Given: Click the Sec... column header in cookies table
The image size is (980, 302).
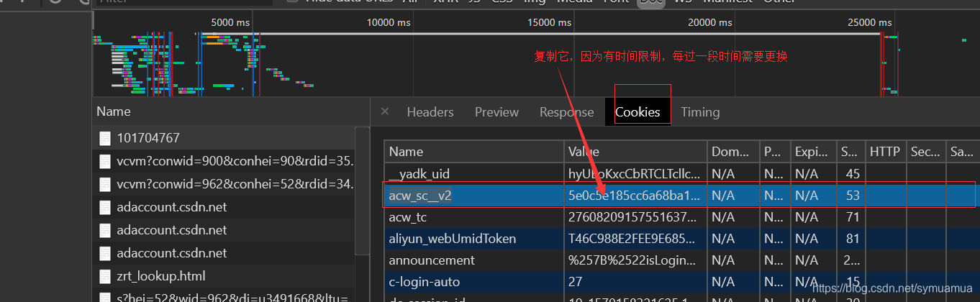Looking at the screenshot, I should 927,152.
